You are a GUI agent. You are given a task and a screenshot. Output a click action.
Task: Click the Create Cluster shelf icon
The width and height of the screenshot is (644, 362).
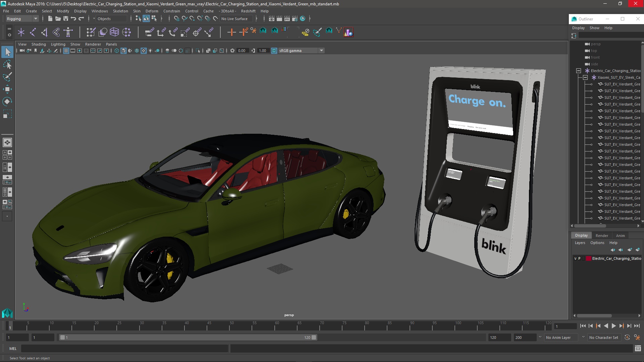click(x=126, y=32)
